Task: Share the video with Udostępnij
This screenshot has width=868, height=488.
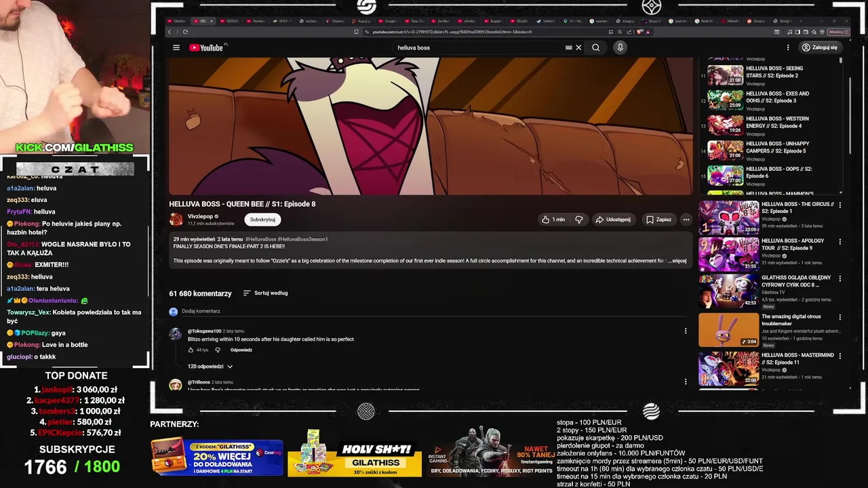Action: tap(613, 220)
